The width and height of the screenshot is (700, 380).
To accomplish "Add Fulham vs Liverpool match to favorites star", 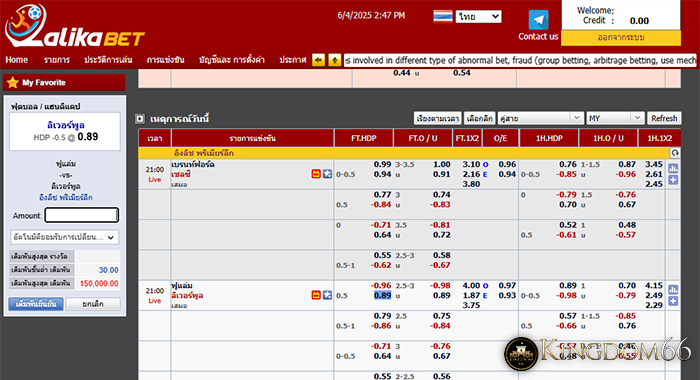I will click(x=327, y=295).
